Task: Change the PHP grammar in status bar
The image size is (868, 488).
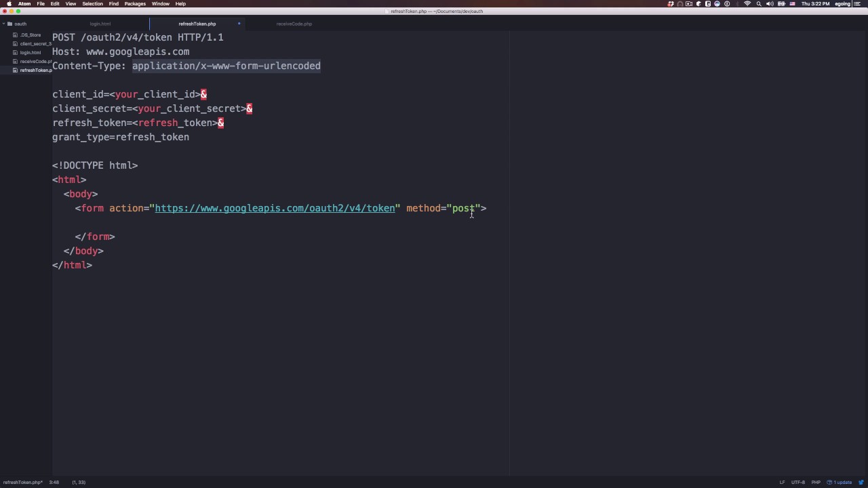Action: pyautogui.click(x=816, y=483)
